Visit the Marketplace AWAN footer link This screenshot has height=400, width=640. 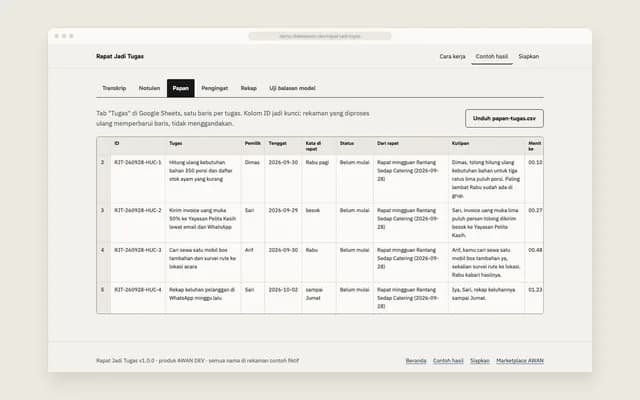pos(520,361)
